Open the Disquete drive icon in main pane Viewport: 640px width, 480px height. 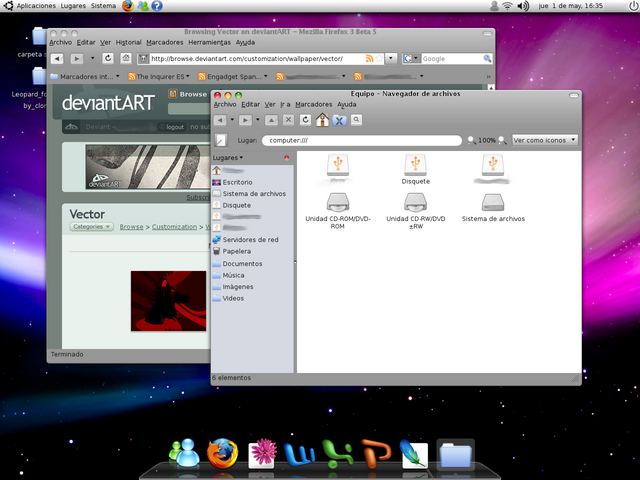415,165
